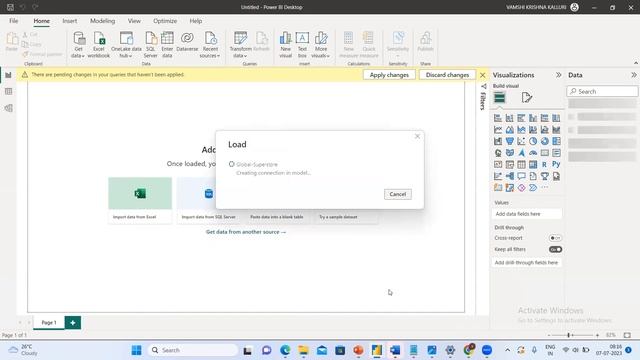Insert a New visual

(285, 45)
